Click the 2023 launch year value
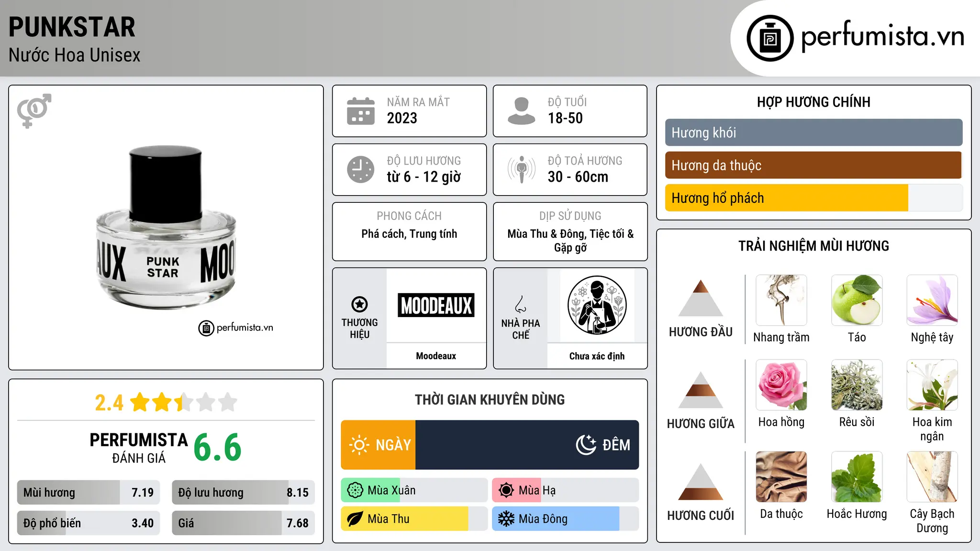The image size is (980, 551). pos(402,118)
